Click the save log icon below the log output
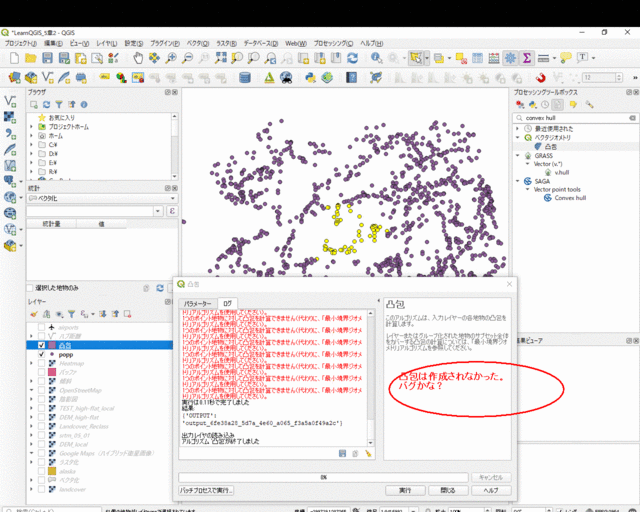 (342, 453)
